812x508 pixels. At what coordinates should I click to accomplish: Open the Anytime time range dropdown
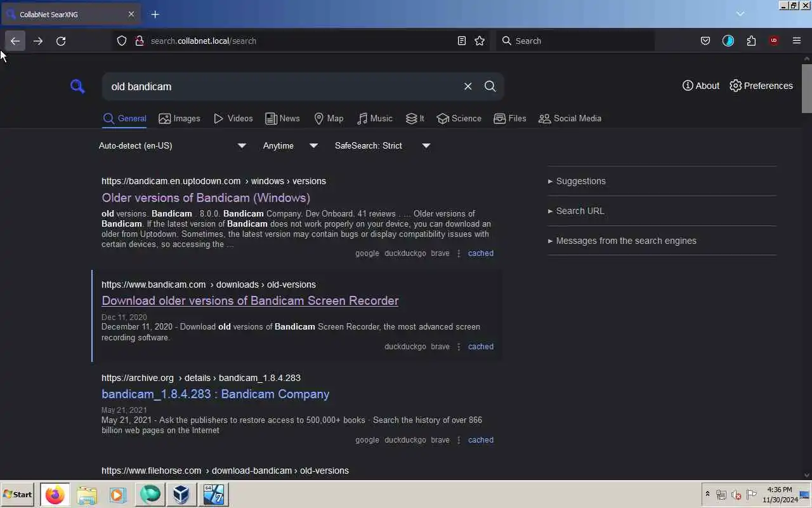coord(291,145)
